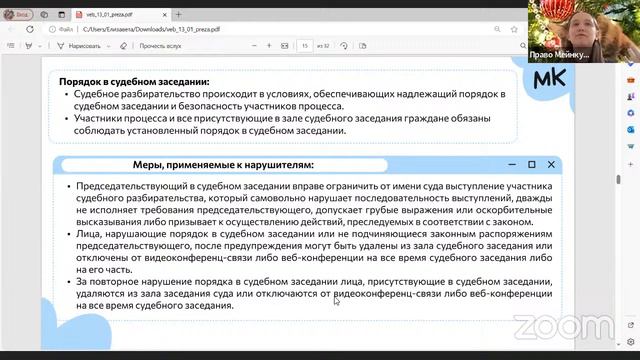
Task: Open a new browser tab
Action: (x=178, y=15)
